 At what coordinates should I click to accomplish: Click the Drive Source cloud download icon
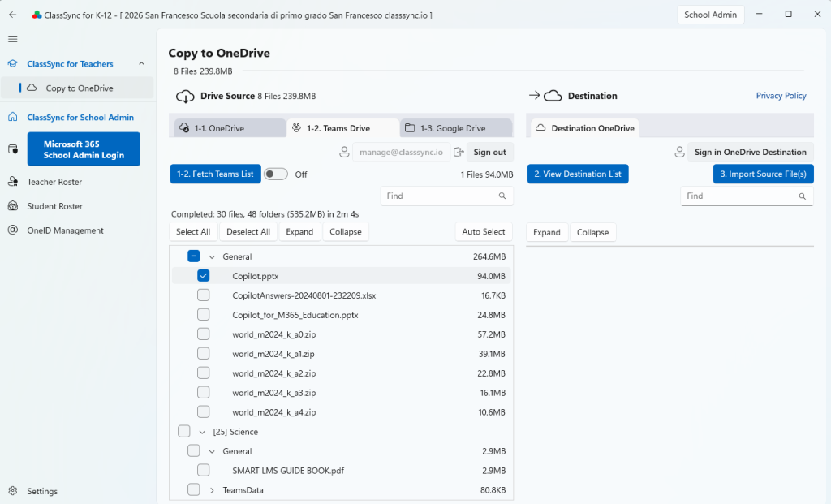point(185,97)
